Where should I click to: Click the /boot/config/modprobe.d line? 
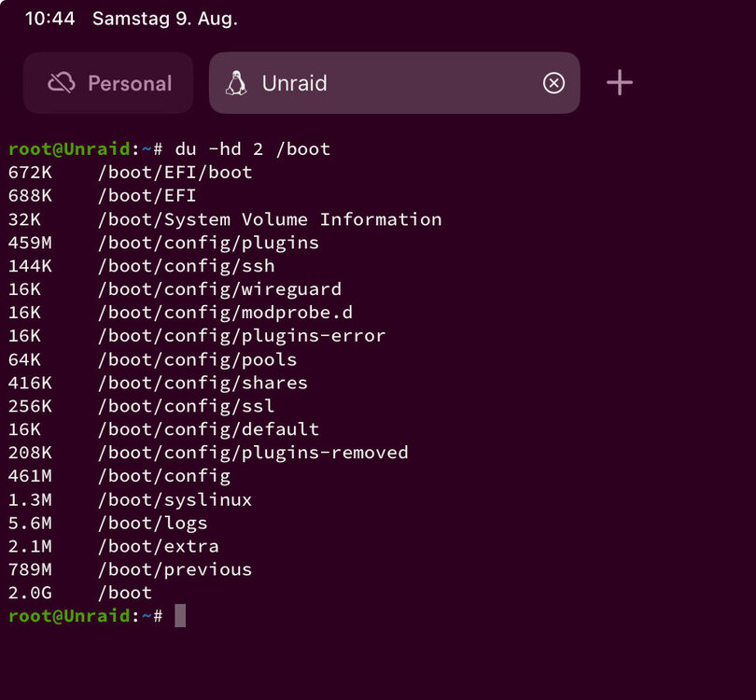coord(180,313)
